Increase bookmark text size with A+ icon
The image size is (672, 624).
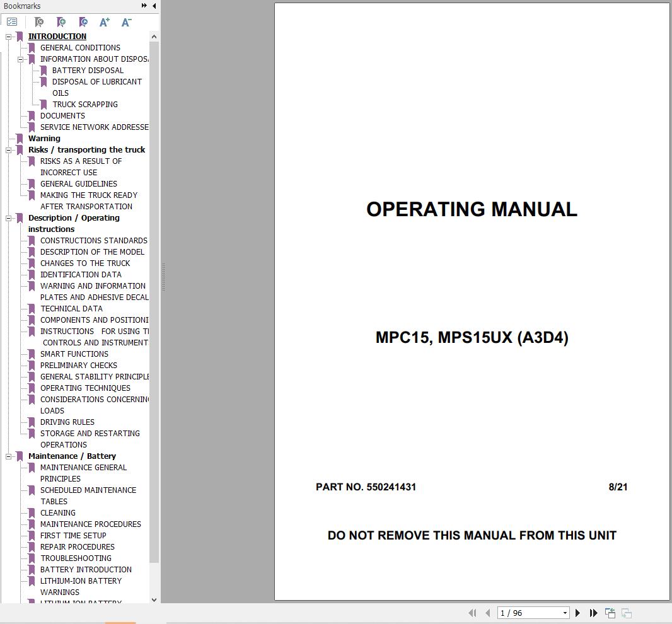click(105, 22)
